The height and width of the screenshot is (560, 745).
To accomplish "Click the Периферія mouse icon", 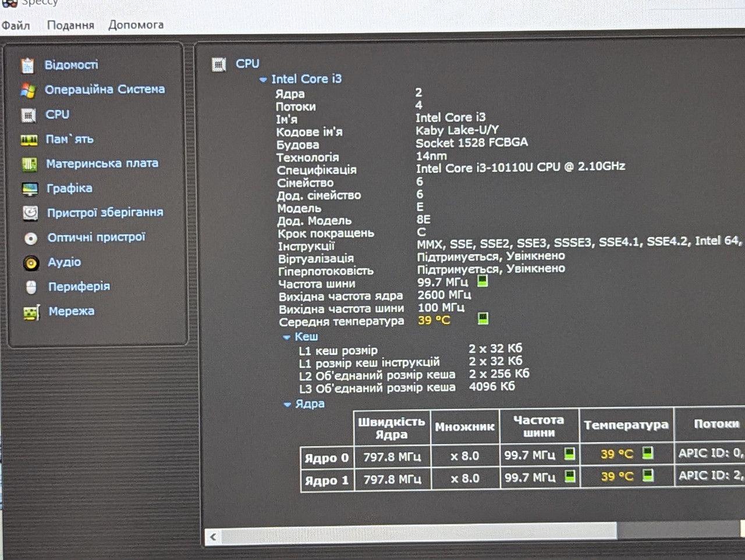I will pyautogui.click(x=31, y=287).
